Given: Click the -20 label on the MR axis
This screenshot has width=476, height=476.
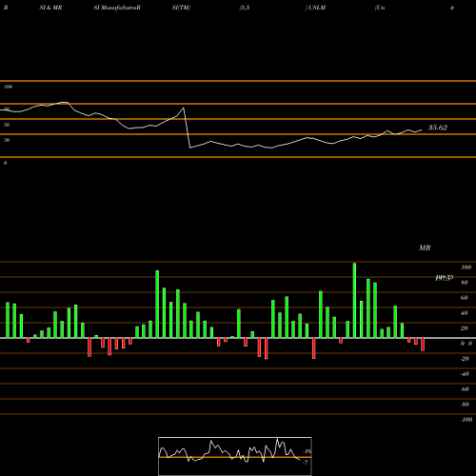Looking at the screenshot, I should [x=465, y=359].
